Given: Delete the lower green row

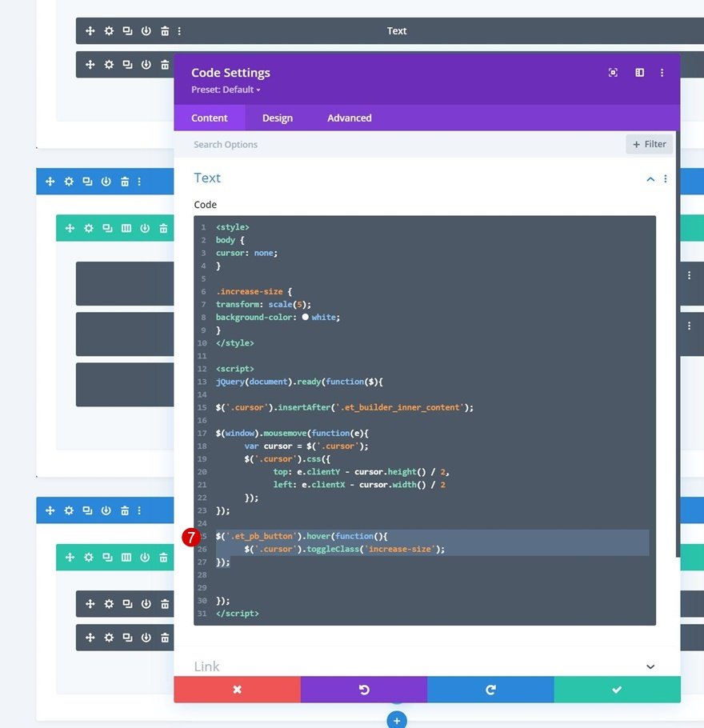Looking at the screenshot, I should 163,557.
